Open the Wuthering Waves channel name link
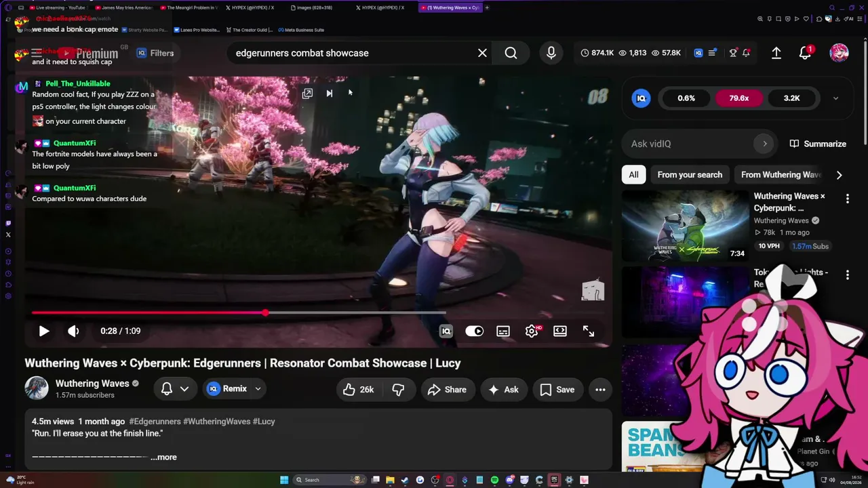Image resolution: width=868 pixels, height=488 pixels. point(92,384)
